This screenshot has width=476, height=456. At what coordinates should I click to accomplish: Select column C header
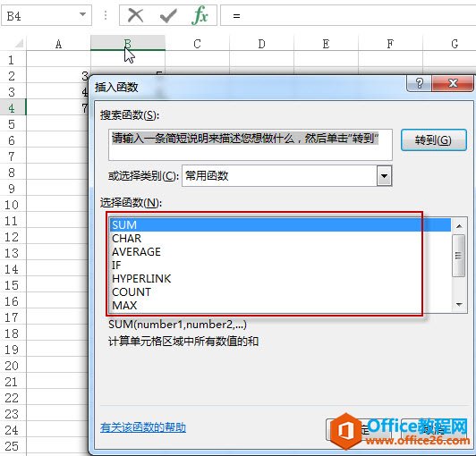click(198, 44)
